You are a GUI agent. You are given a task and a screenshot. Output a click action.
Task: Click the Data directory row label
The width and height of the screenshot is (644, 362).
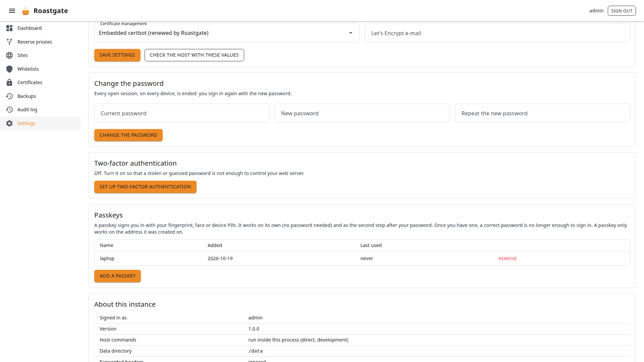[115, 351]
